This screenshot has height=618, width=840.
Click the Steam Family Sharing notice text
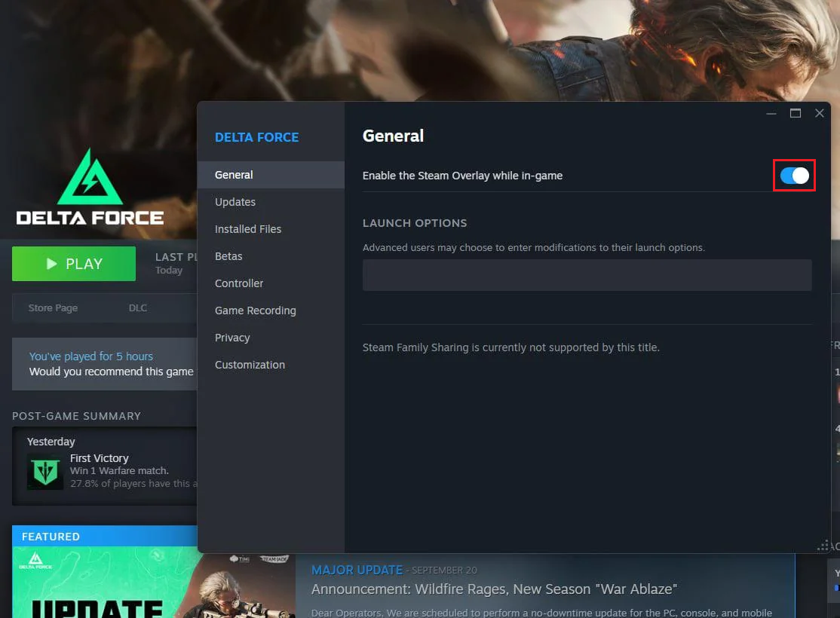[x=511, y=347]
